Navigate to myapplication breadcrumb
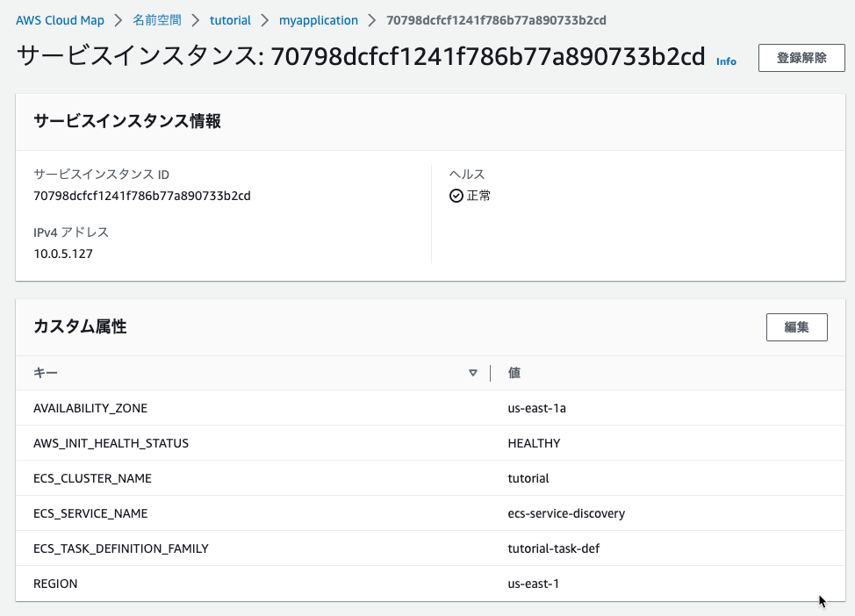This screenshot has height=616, width=855. coord(319,21)
